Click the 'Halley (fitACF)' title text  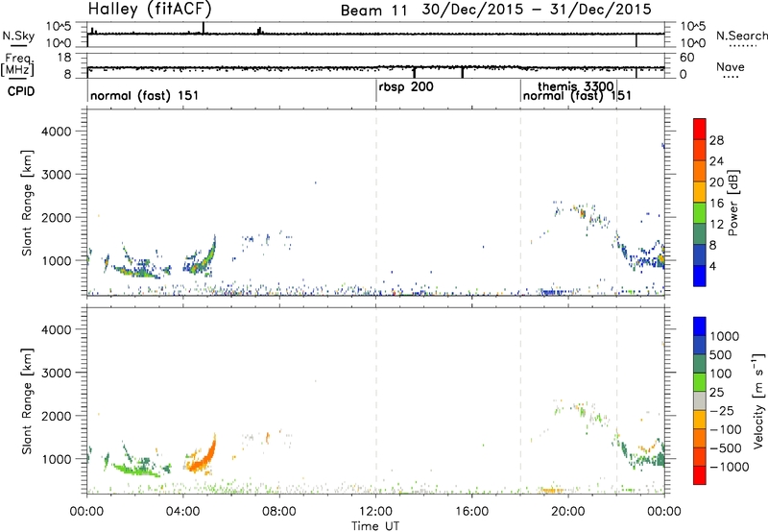pyautogui.click(x=150, y=9)
